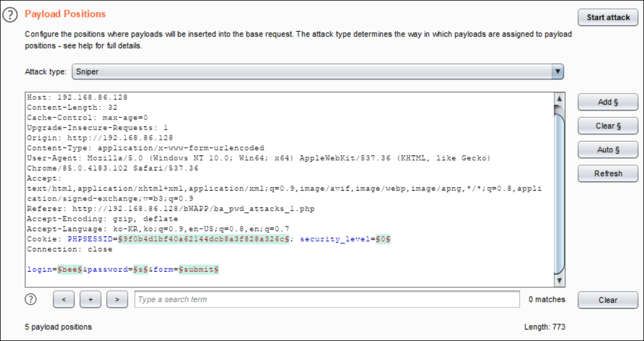Click the 'Connection: close' line

(69, 249)
